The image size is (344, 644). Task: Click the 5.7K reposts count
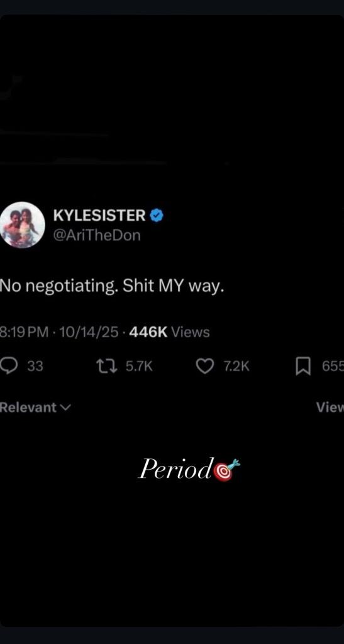coord(139,366)
